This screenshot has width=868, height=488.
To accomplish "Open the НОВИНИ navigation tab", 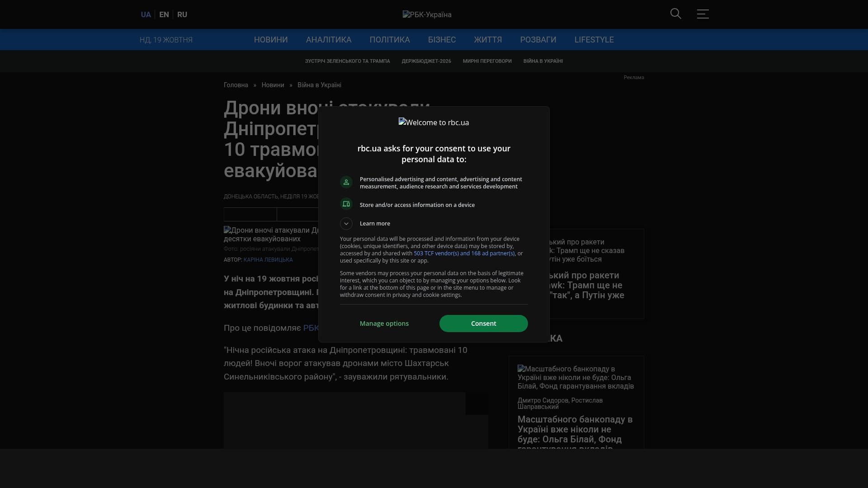I will (270, 40).
